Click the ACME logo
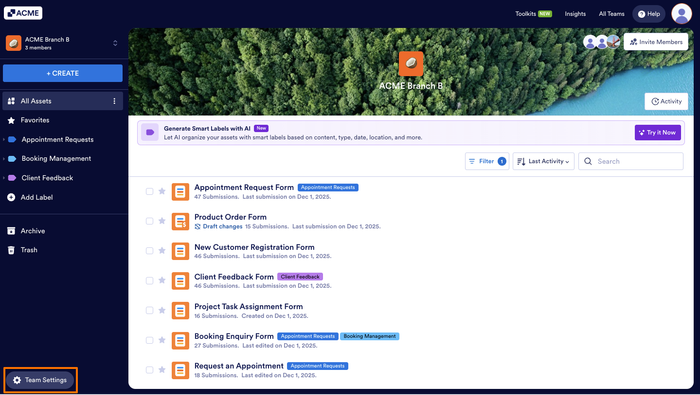 click(x=23, y=13)
